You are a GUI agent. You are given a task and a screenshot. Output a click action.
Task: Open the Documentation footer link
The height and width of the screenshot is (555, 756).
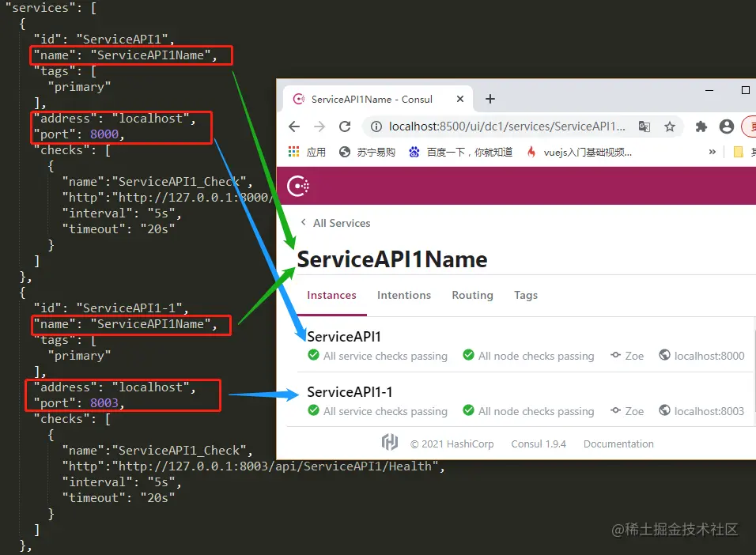pyautogui.click(x=618, y=444)
